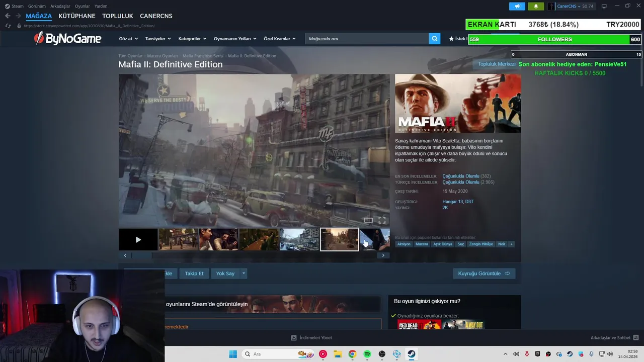
Task: Click the Tüm Oyunlar breadcrumb link
Action: click(x=130, y=56)
